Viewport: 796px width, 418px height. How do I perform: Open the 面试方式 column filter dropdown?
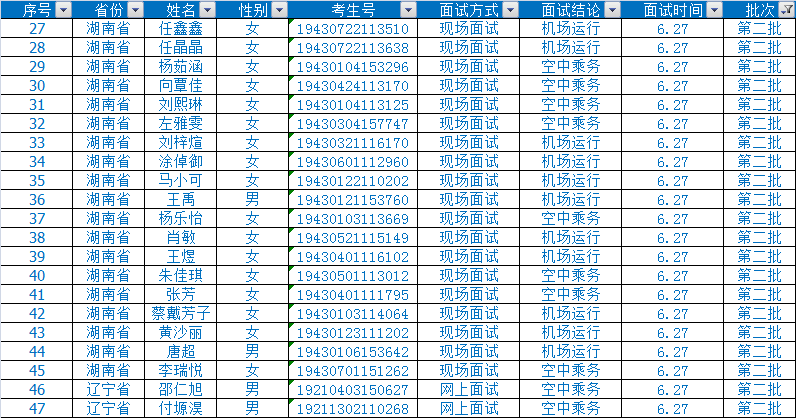pyautogui.click(x=511, y=10)
